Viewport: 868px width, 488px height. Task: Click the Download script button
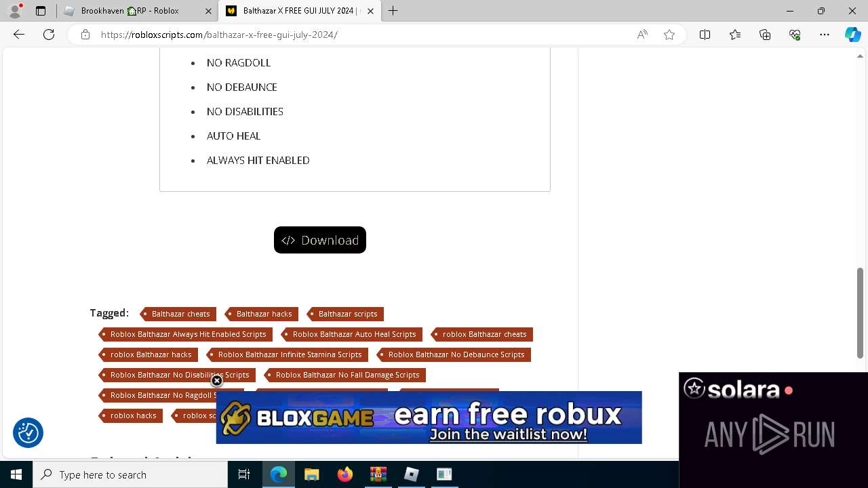(x=320, y=240)
